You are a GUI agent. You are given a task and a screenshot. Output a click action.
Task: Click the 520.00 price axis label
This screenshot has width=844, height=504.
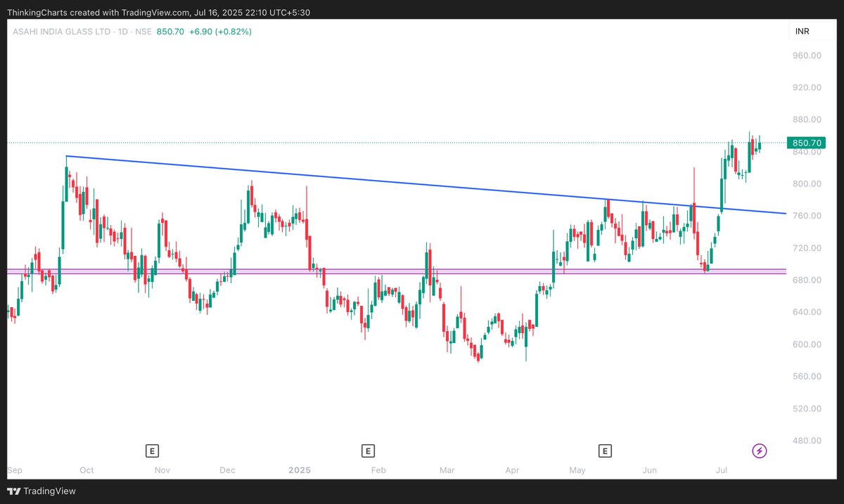pos(807,408)
